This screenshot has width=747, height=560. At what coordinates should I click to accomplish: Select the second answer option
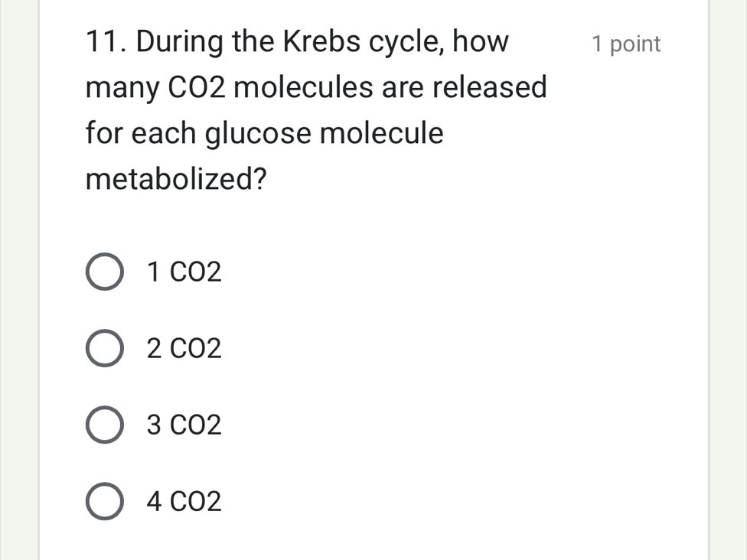pyautogui.click(x=105, y=349)
